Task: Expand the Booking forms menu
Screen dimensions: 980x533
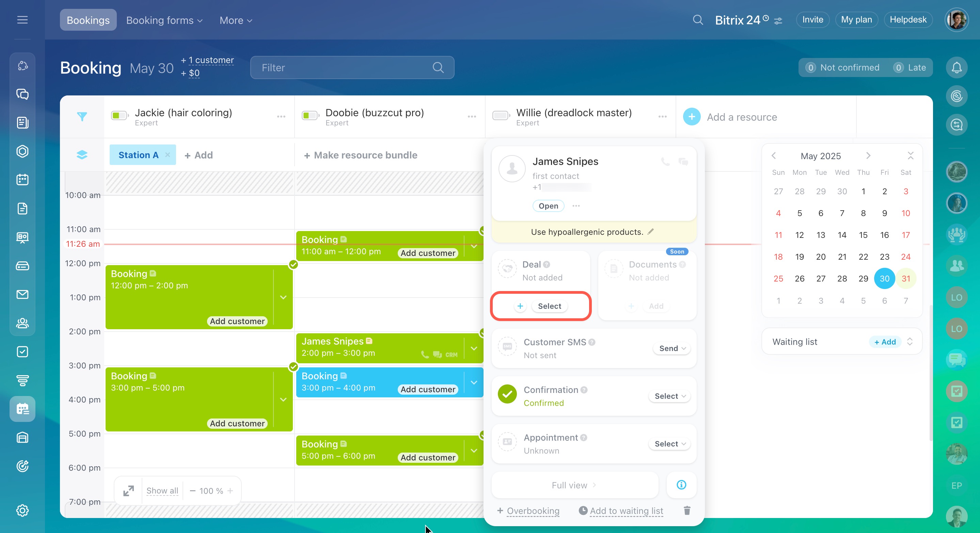Action: (x=164, y=20)
